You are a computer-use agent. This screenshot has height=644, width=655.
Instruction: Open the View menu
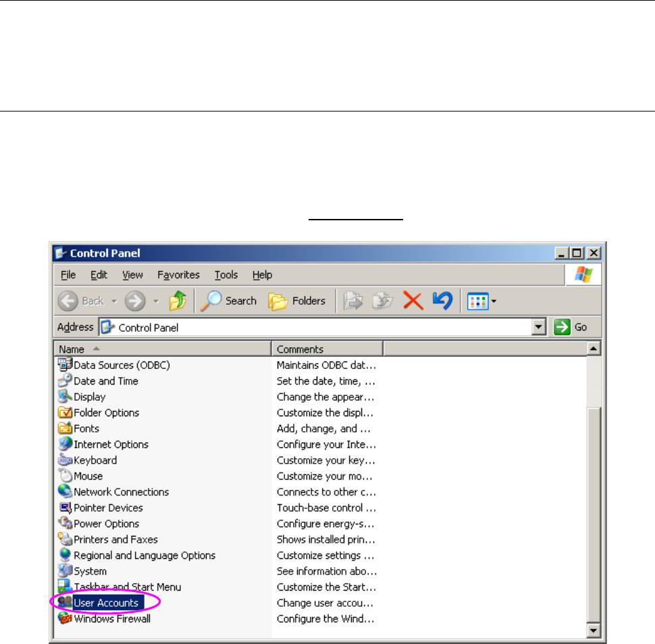click(132, 274)
